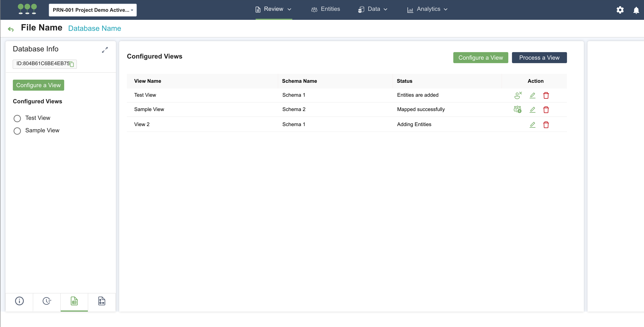Open the history panel at the sidebar bottom
The height and width of the screenshot is (327, 644).
tap(47, 301)
